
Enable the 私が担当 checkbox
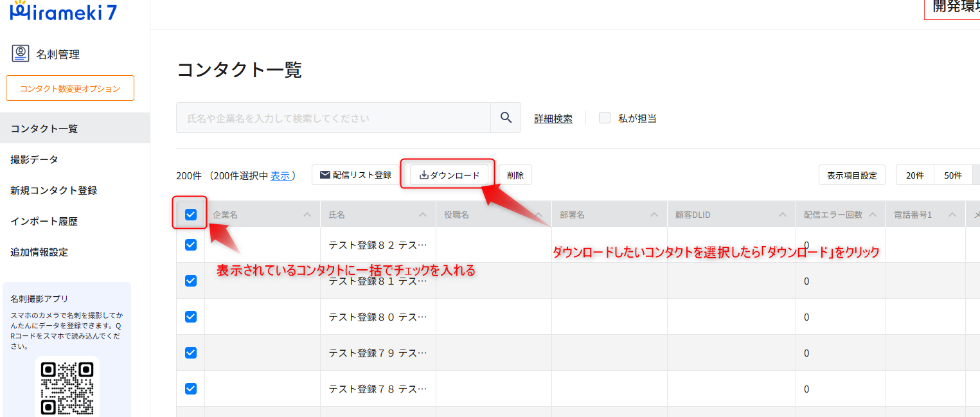pos(604,118)
